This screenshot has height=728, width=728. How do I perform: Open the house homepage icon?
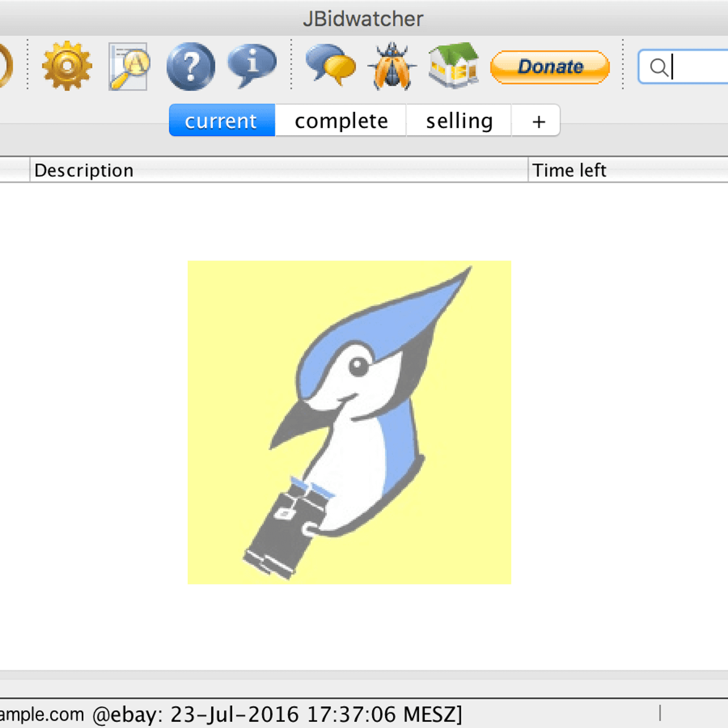pos(454,65)
